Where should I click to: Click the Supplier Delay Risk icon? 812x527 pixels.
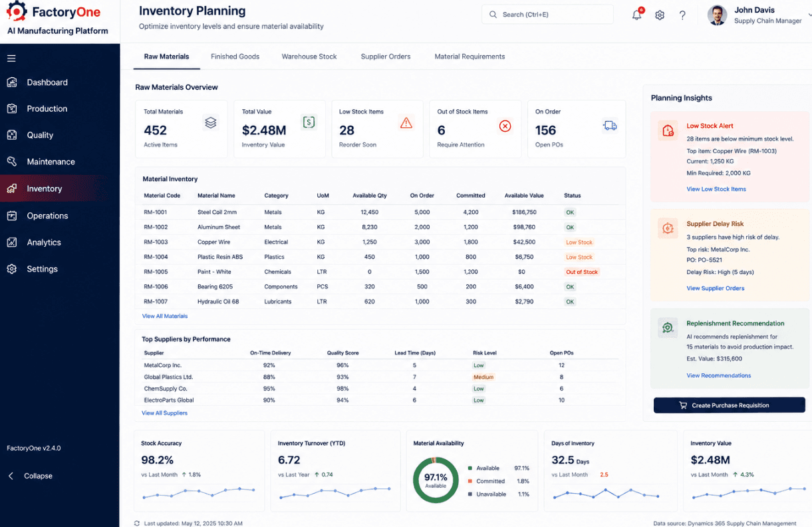[x=668, y=228]
